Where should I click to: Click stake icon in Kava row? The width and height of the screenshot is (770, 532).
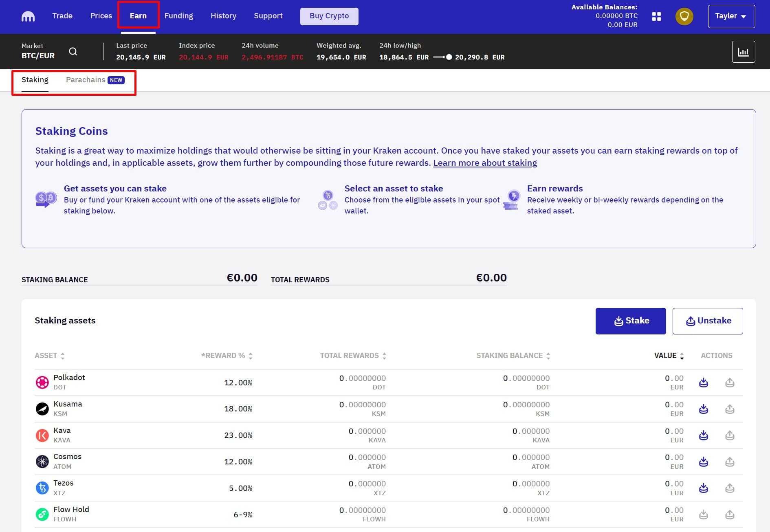click(703, 435)
